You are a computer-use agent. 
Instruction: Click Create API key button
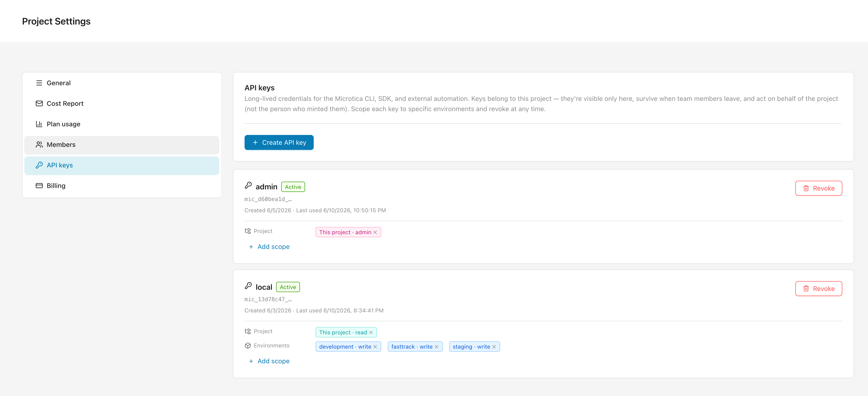tap(279, 142)
